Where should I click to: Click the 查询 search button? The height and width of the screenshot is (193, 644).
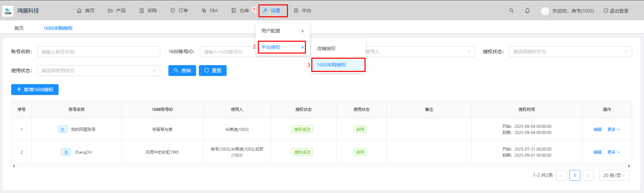tap(182, 71)
